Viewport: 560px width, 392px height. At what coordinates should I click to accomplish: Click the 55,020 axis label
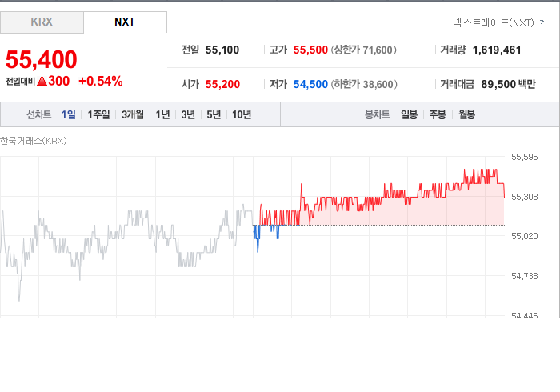[x=524, y=236]
